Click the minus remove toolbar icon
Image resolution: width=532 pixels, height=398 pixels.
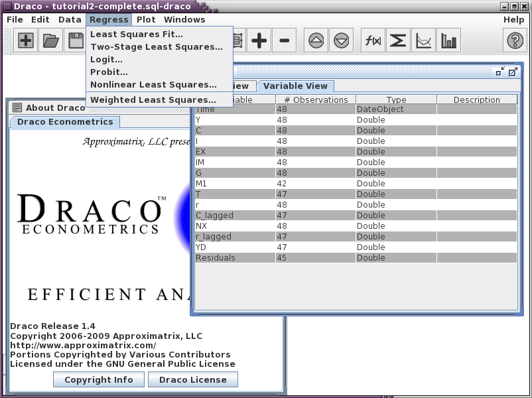click(285, 41)
